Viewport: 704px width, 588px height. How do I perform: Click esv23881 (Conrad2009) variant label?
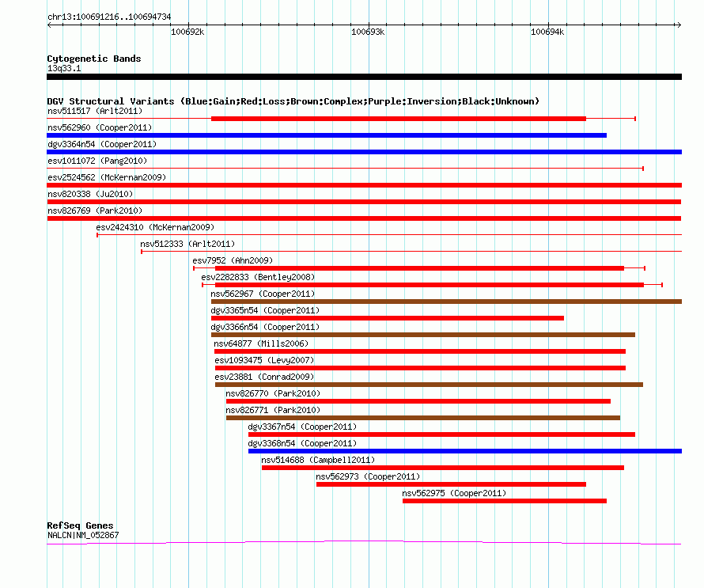(x=264, y=377)
